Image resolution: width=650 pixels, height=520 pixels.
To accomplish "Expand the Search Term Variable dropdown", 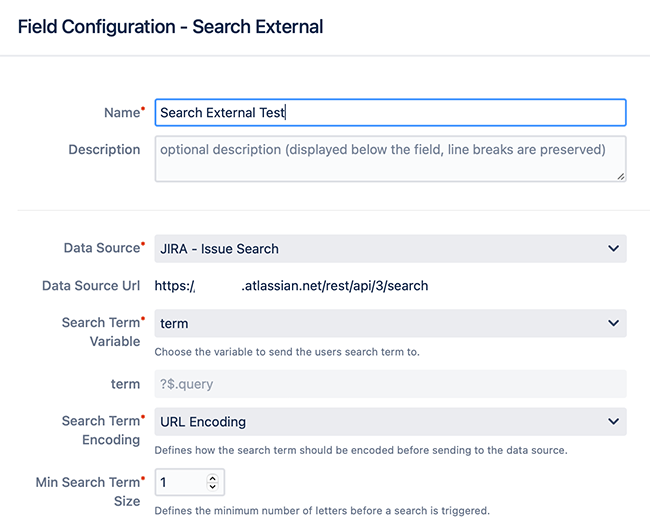I will click(390, 323).
